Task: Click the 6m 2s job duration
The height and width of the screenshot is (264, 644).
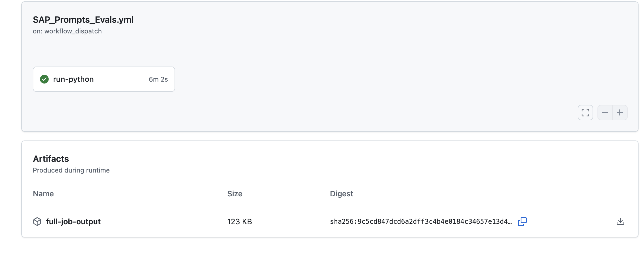Action: [158, 79]
